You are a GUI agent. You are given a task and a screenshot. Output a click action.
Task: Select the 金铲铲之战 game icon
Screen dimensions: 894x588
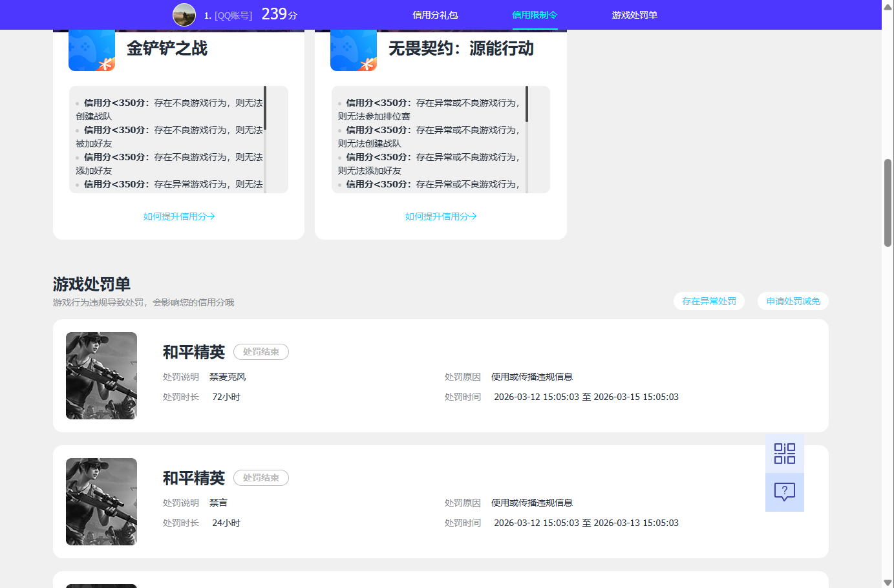point(91,49)
